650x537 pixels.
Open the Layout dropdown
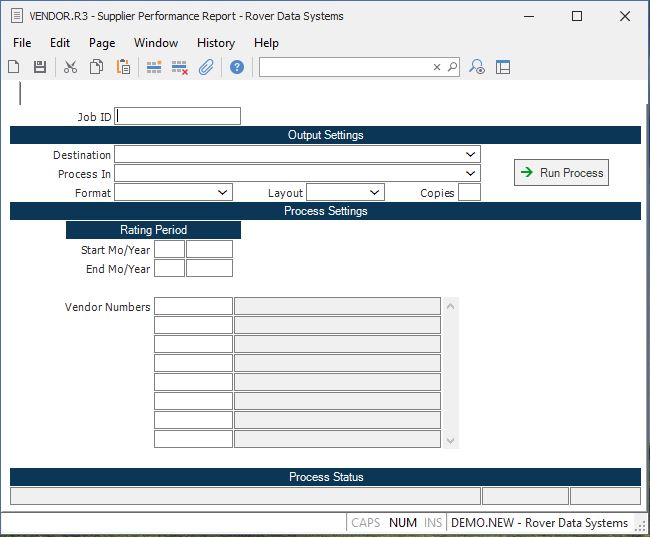[x=374, y=193]
